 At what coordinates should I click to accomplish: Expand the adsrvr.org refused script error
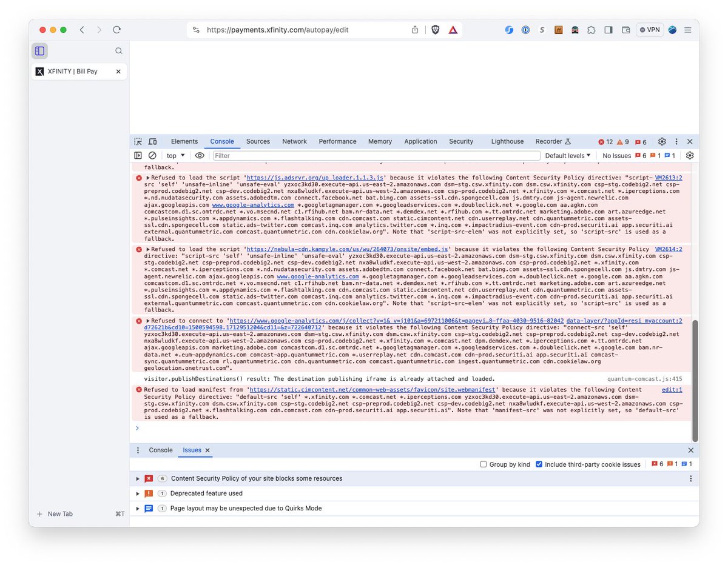coord(148,178)
